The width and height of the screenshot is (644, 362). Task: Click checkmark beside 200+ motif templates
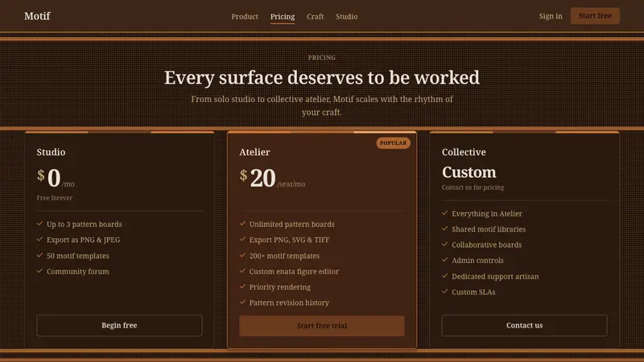pos(242,255)
